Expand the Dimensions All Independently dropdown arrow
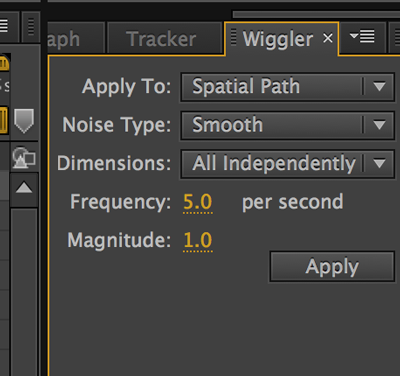This screenshot has height=376, width=400. (x=379, y=163)
